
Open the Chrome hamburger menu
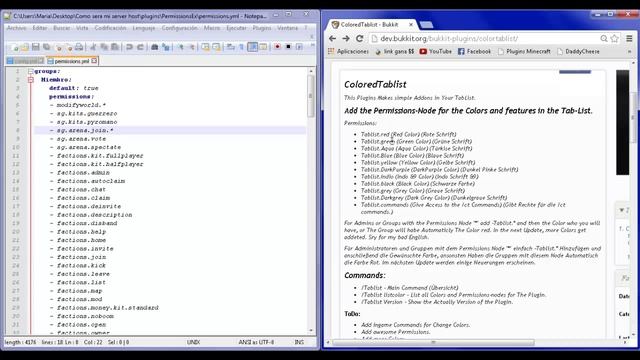pos(629,38)
